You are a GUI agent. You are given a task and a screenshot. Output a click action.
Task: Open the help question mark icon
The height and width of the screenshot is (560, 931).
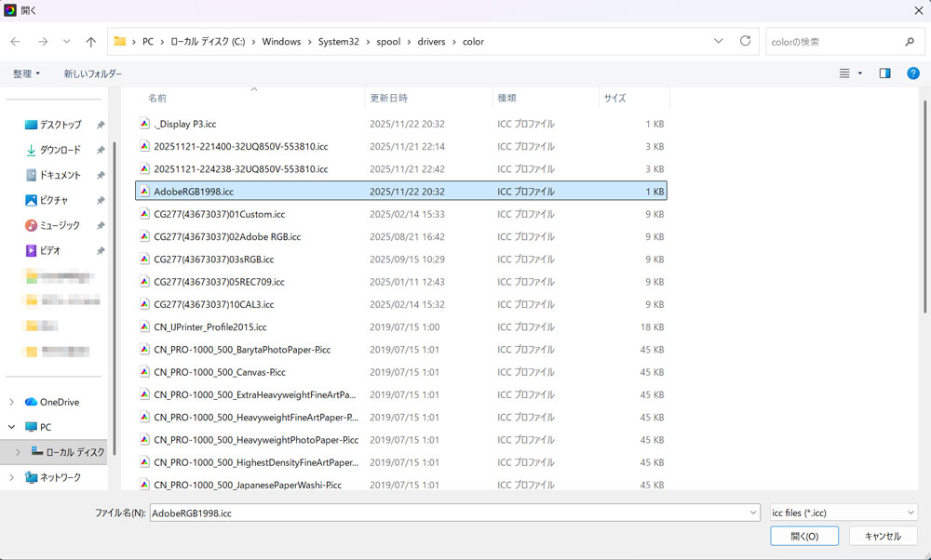pyautogui.click(x=913, y=73)
